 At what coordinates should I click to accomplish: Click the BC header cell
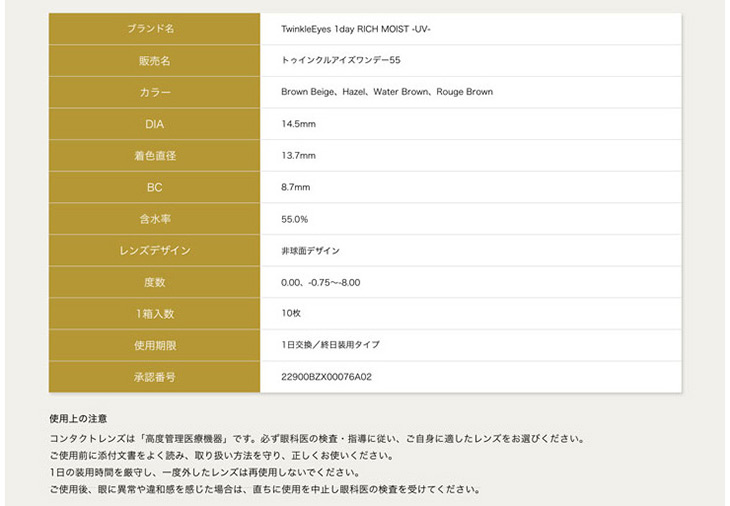[154, 187]
